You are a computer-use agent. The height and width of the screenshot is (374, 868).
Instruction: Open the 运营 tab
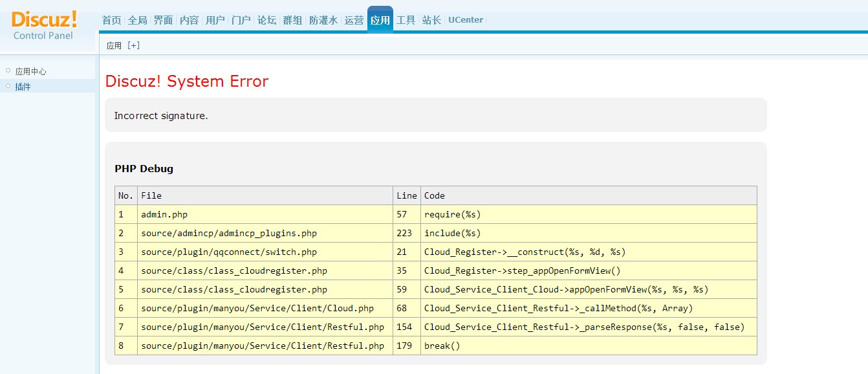(x=354, y=20)
